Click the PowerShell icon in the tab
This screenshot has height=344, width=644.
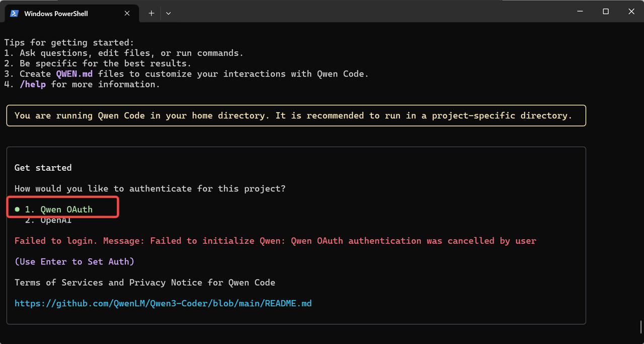(x=15, y=13)
